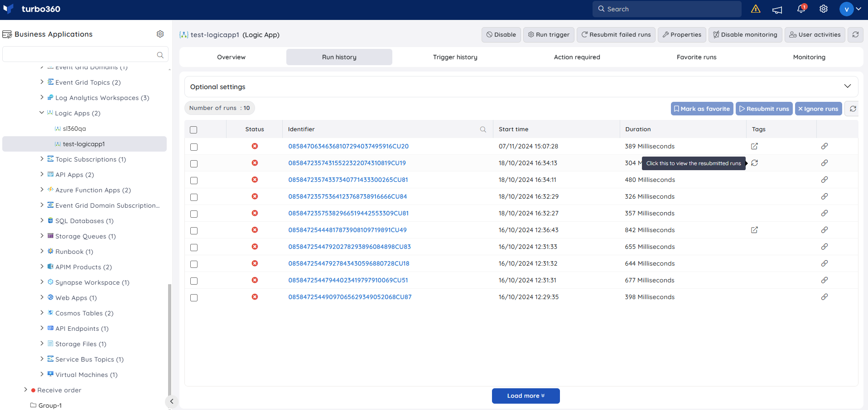Click the sidebar vertical scrollbar
This screenshot has width=868, height=410.
[x=169, y=339]
